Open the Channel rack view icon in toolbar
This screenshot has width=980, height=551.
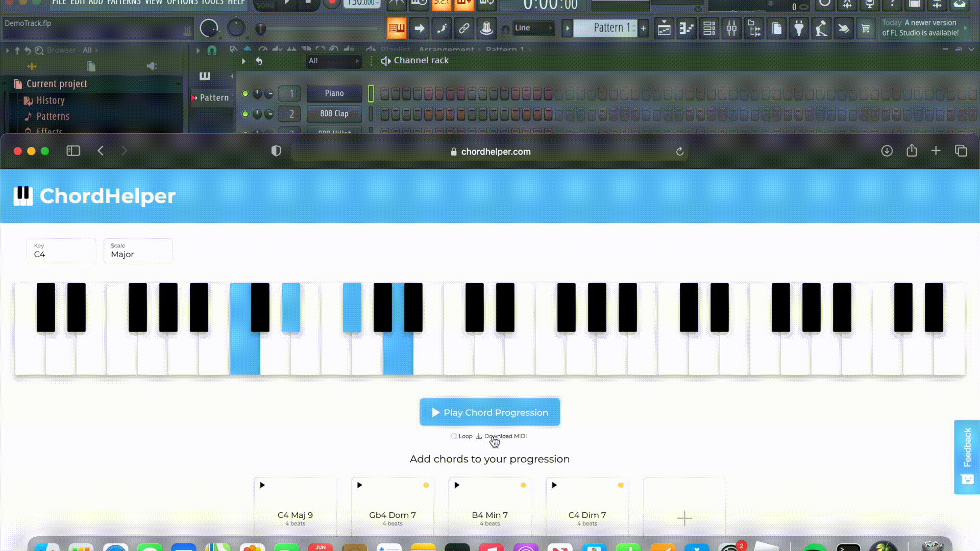pos(709,29)
